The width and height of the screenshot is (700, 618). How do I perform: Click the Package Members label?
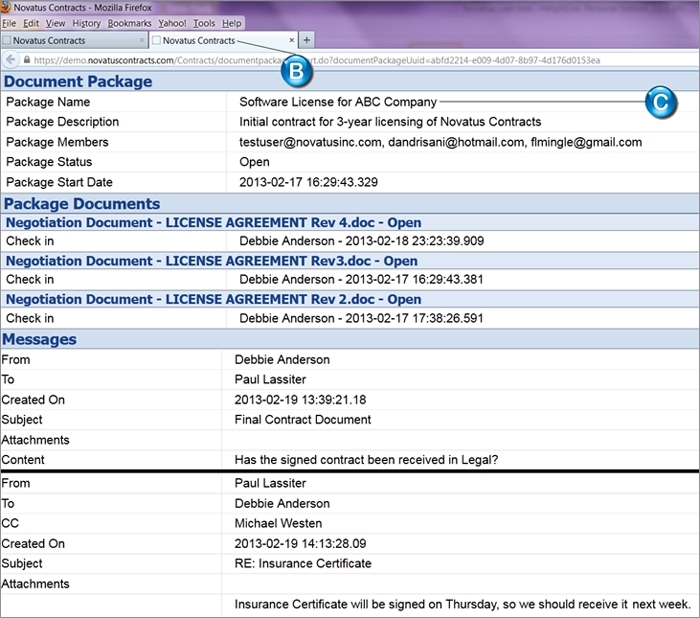coord(57,142)
